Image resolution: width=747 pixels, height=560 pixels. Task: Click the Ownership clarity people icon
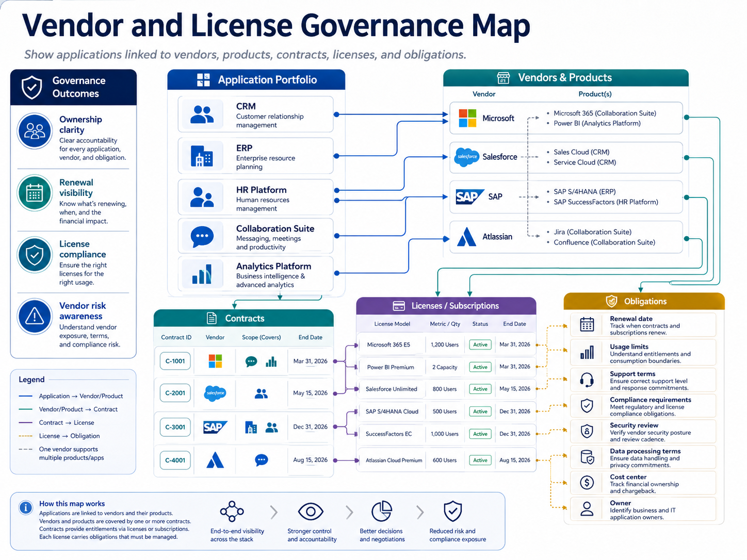coord(35,131)
